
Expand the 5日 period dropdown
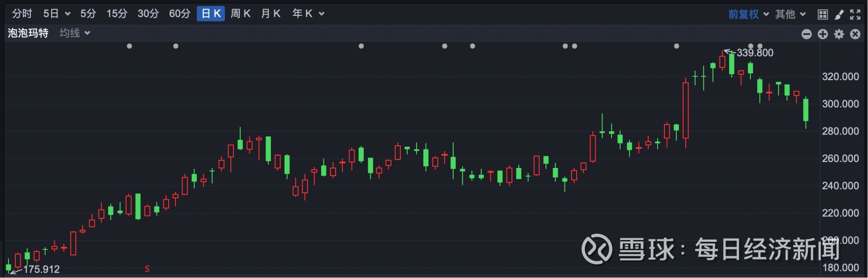pyautogui.click(x=57, y=14)
